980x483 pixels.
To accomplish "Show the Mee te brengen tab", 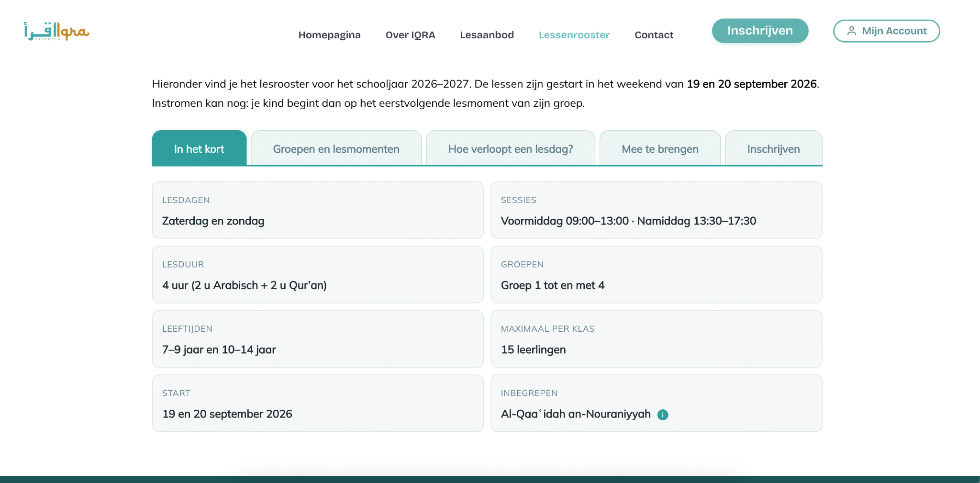I will 660,148.
